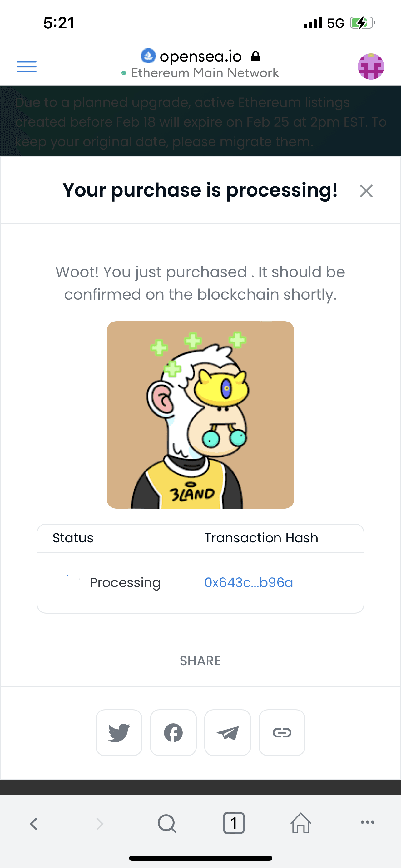
Task: Tap the padlock security icon
Action: tap(256, 56)
